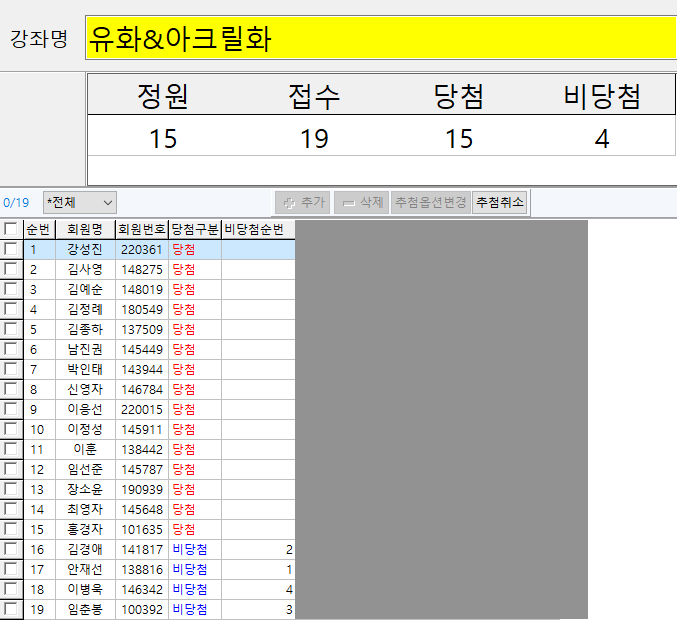Screen dimensions: 677x621
Task: Select member name 김예순
Action: 85,289
